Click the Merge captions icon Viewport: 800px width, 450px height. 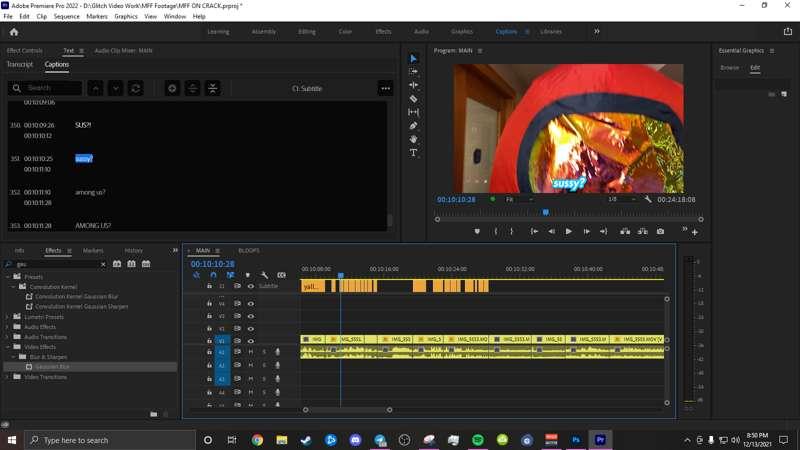pyautogui.click(x=213, y=88)
